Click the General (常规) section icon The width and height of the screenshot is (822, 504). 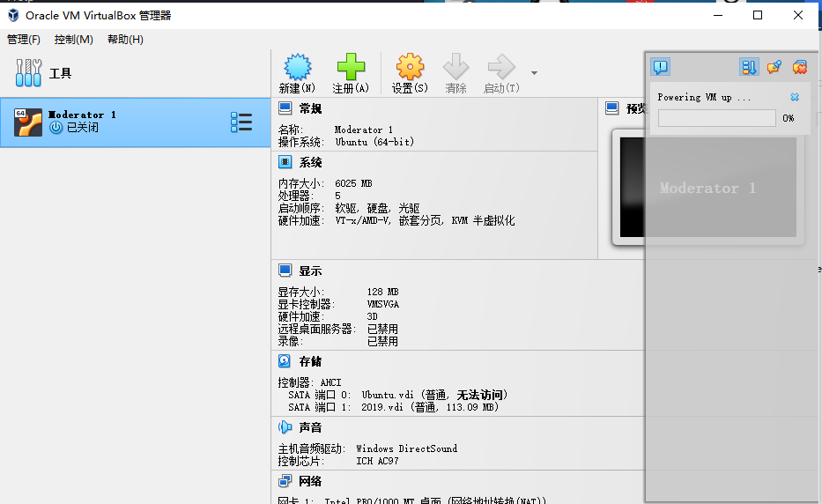(x=285, y=108)
